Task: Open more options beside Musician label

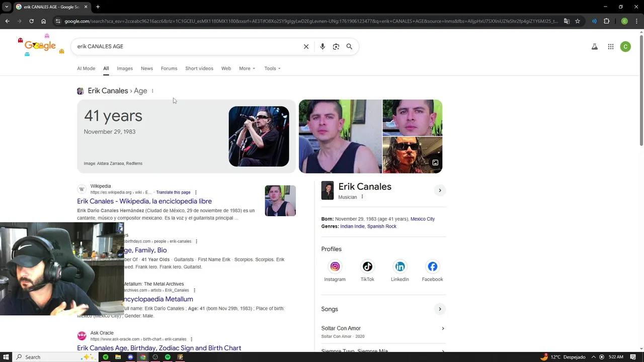Action: (x=362, y=197)
